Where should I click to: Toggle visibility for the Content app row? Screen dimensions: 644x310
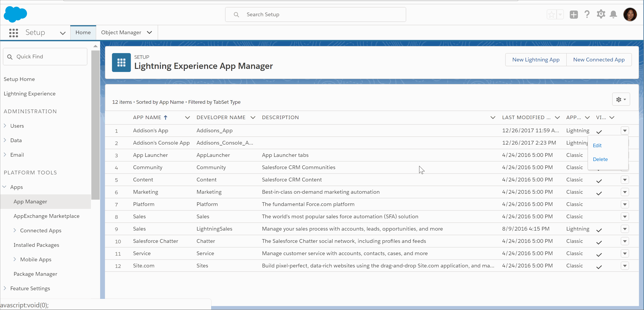(x=599, y=180)
